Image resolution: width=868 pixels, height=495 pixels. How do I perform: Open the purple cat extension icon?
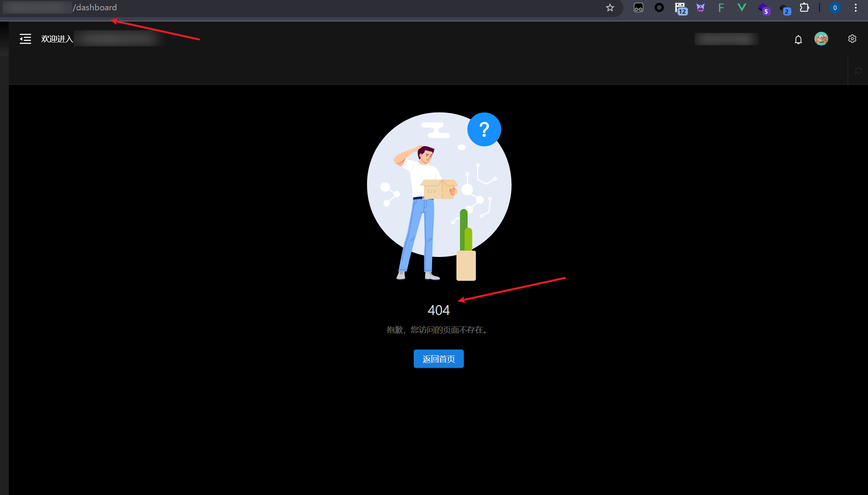coord(700,8)
